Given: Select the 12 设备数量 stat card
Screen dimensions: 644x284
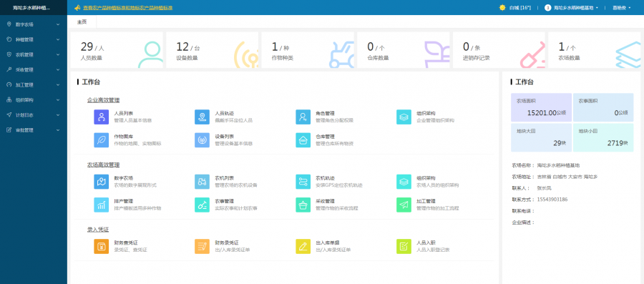Looking at the screenshot, I should click(213, 50).
